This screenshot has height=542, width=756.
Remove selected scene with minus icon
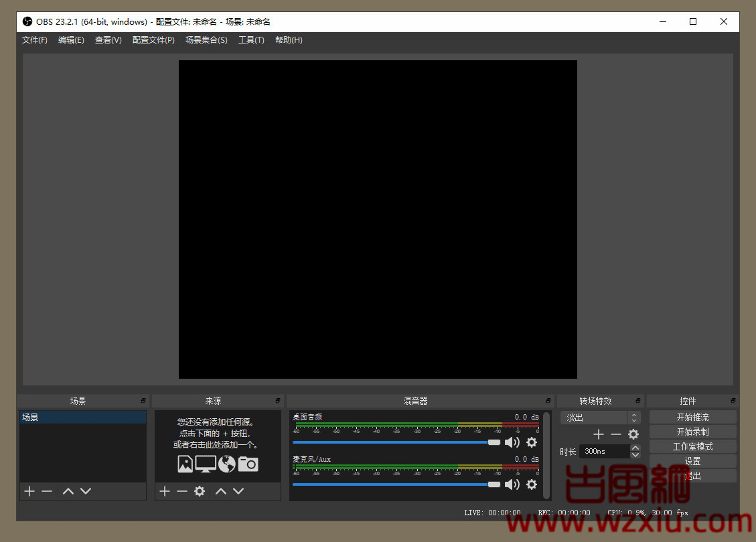[x=47, y=491]
